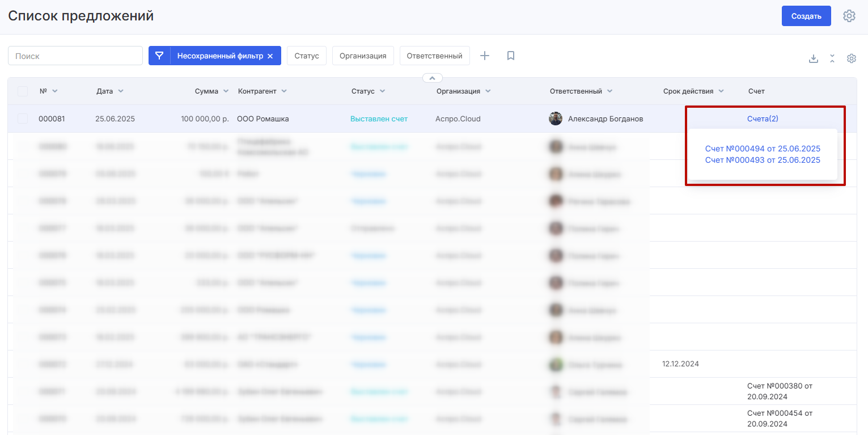Open the Организация filter dropdown
868x435 pixels.
[x=363, y=56]
